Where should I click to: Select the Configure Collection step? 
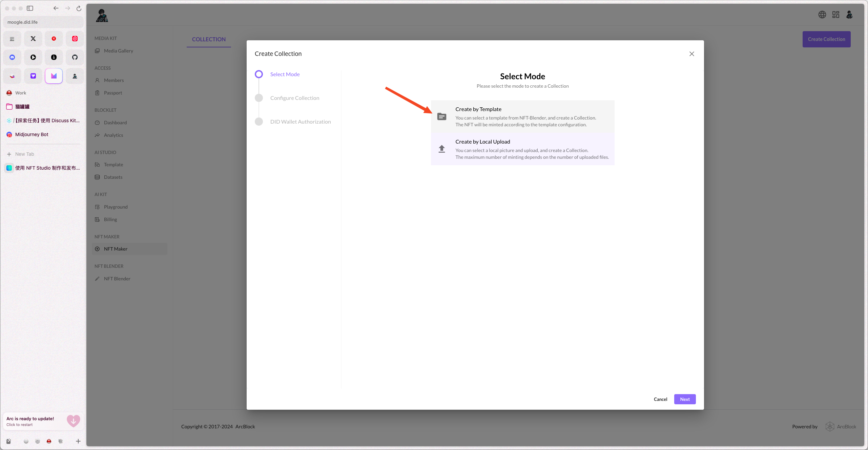294,98
